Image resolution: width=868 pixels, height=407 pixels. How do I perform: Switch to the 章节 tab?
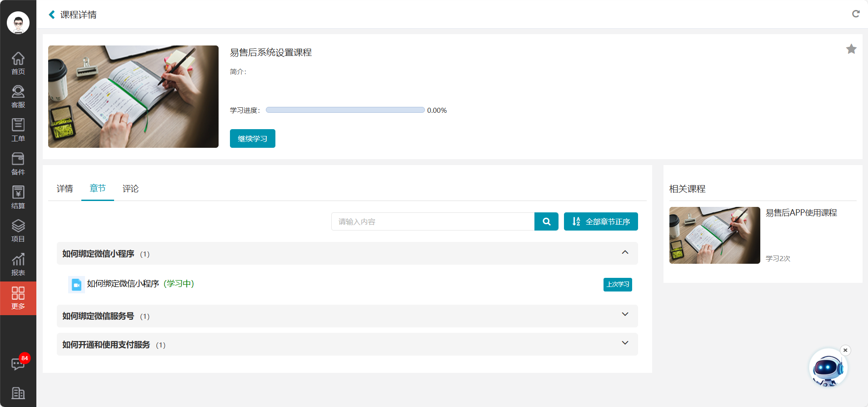(98, 189)
